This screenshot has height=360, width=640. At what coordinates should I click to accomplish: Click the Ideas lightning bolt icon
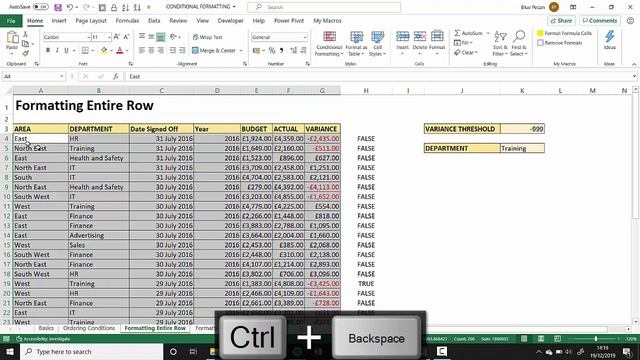pyautogui.click(x=609, y=37)
